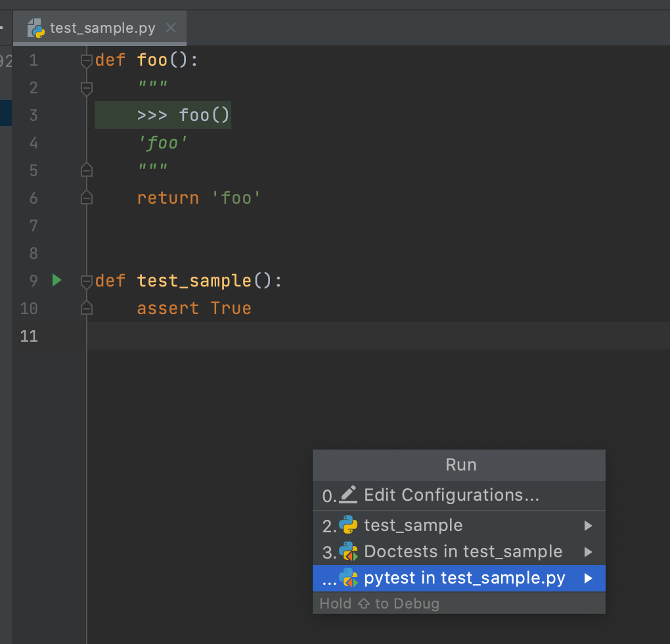
Task: Collapse the docstring fold marker on line 2
Action: pyautogui.click(x=86, y=87)
